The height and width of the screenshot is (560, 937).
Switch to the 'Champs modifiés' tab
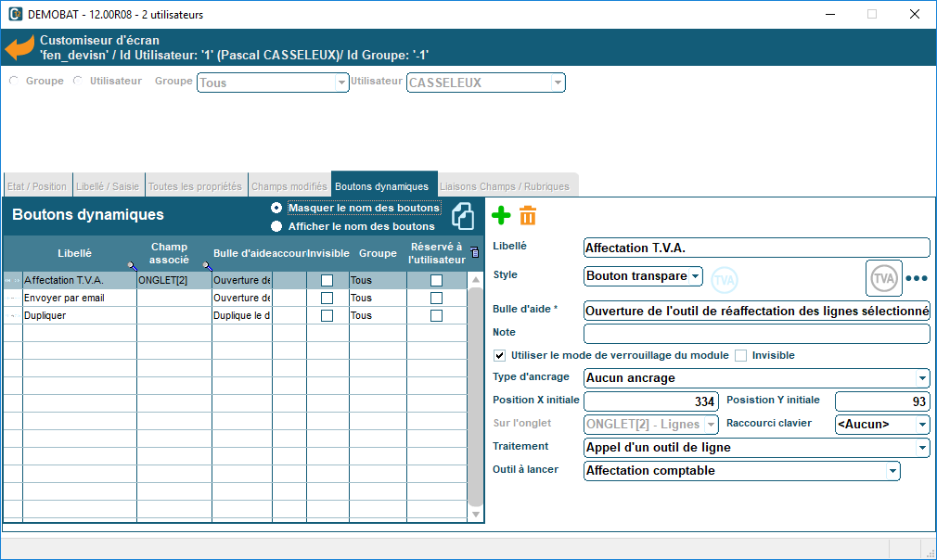[289, 186]
